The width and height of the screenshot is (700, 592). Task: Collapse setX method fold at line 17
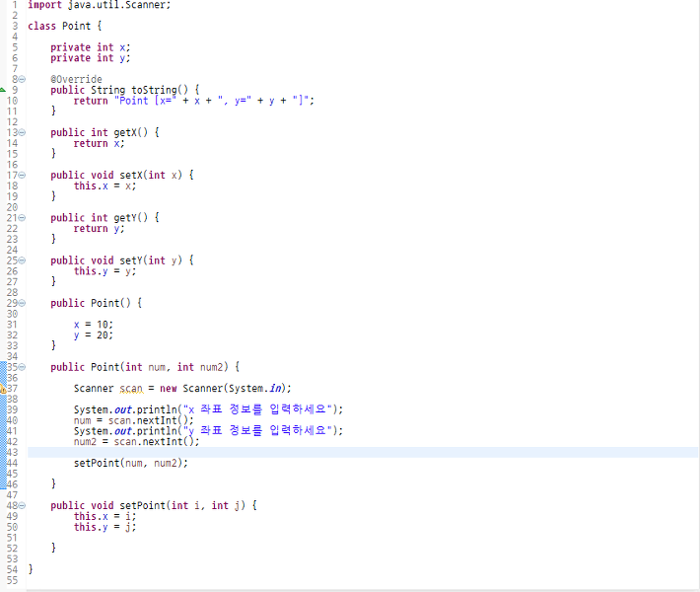22,176
